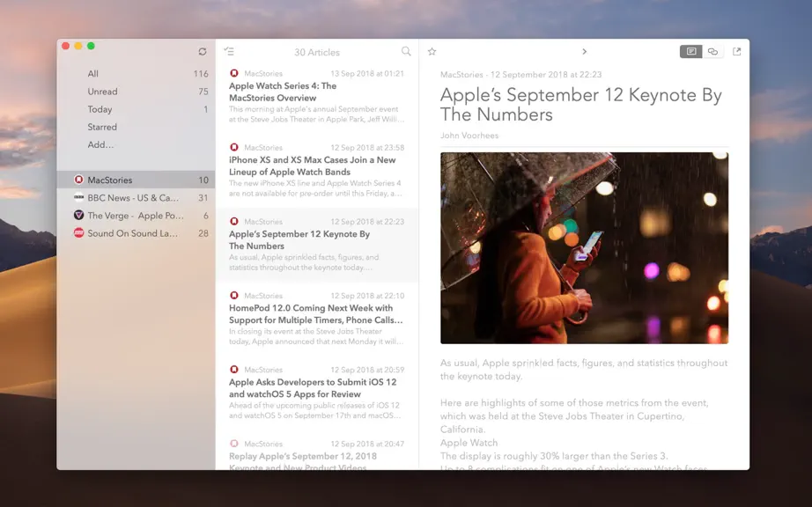This screenshot has width=812, height=507.
Task: Select The Verge - Apple Po… feed name
Action: click(x=135, y=216)
